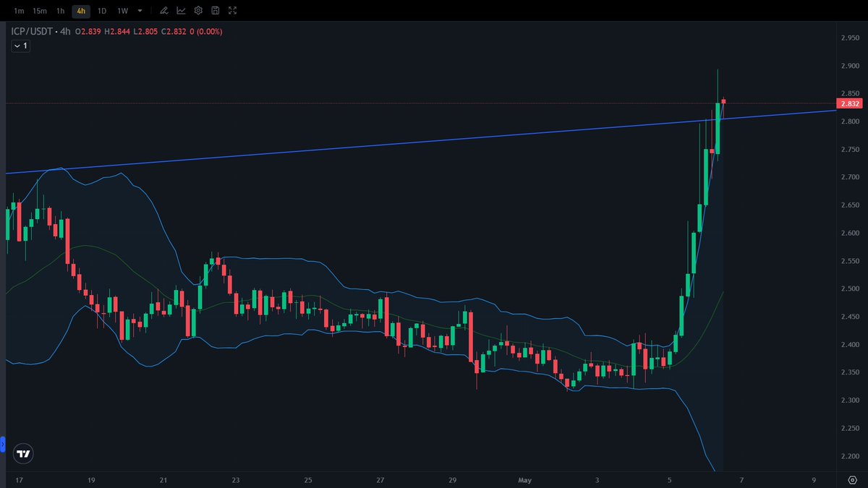
Task: Click the ICP/USDT symbol title
Action: [30, 32]
